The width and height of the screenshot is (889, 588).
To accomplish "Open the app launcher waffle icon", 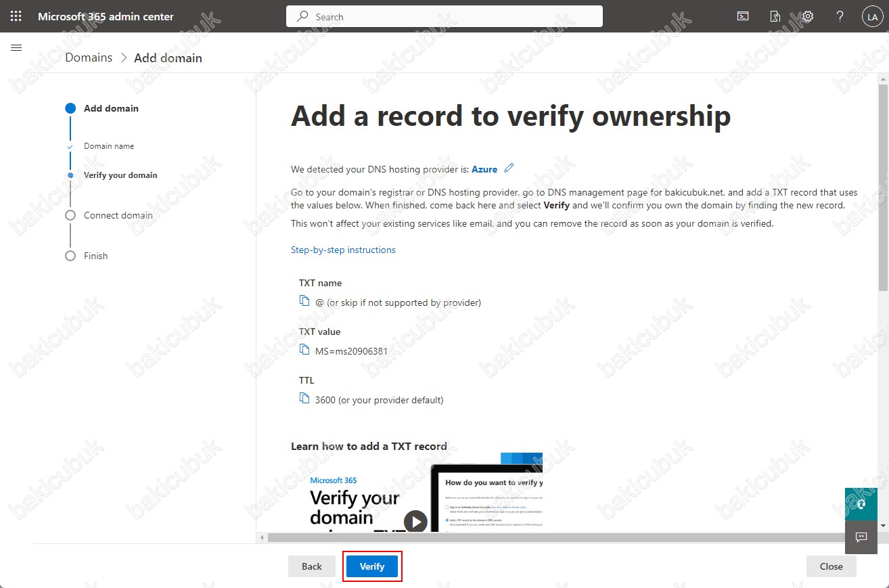I will pyautogui.click(x=16, y=16).
